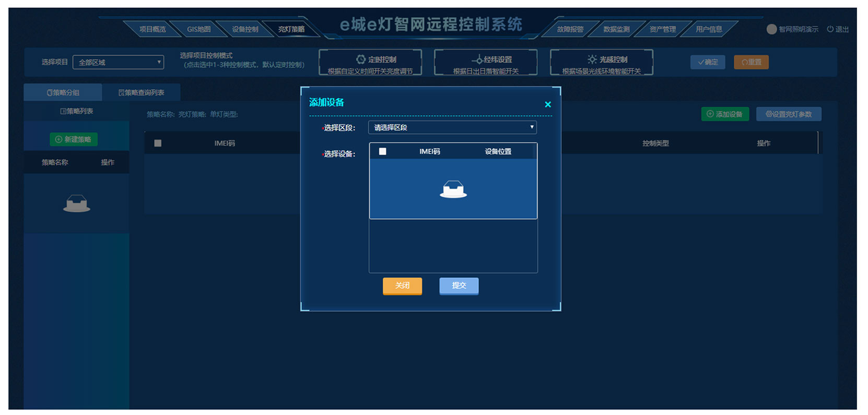The height and width of the screenshot is (415, 868).
Task: Open the 用户信息 navigation tab
Action: [x=709, y=29]
